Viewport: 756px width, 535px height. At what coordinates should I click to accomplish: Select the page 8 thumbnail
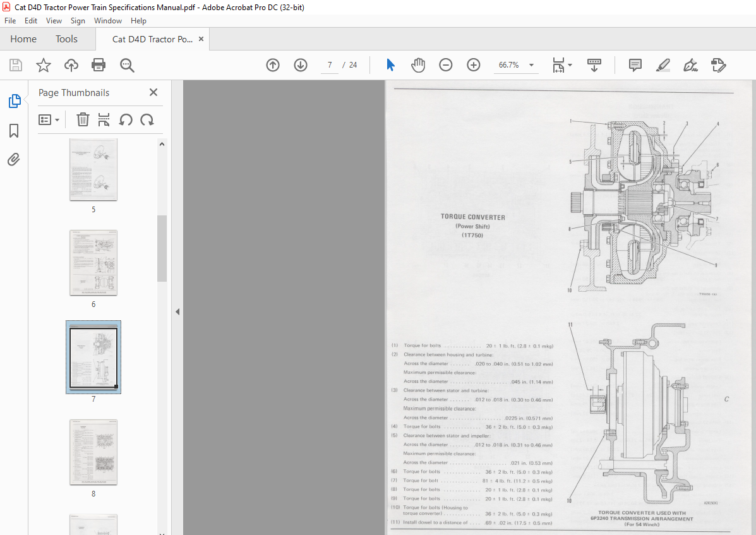pyautogui.click(x=93, y=452)
